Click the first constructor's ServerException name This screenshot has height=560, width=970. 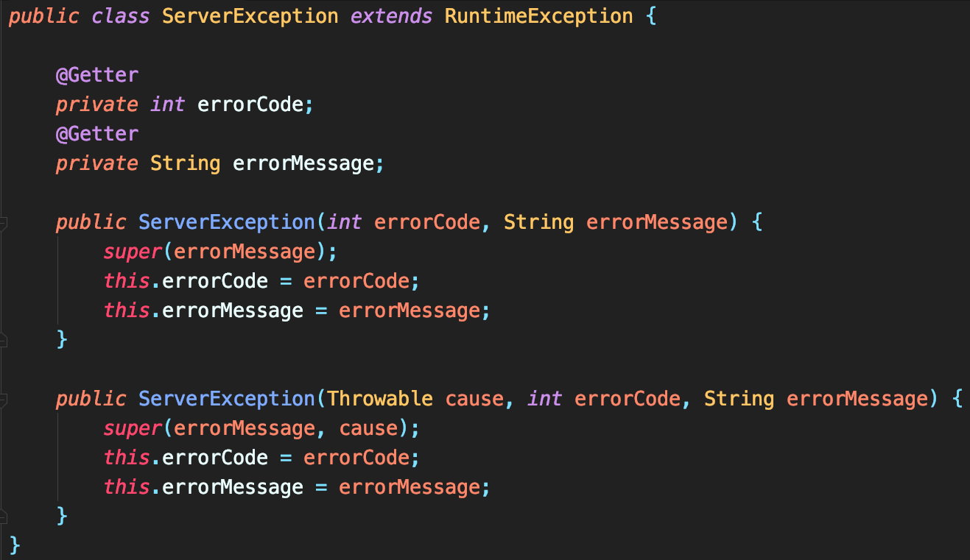pyautogui.click(x=226, y=222)
